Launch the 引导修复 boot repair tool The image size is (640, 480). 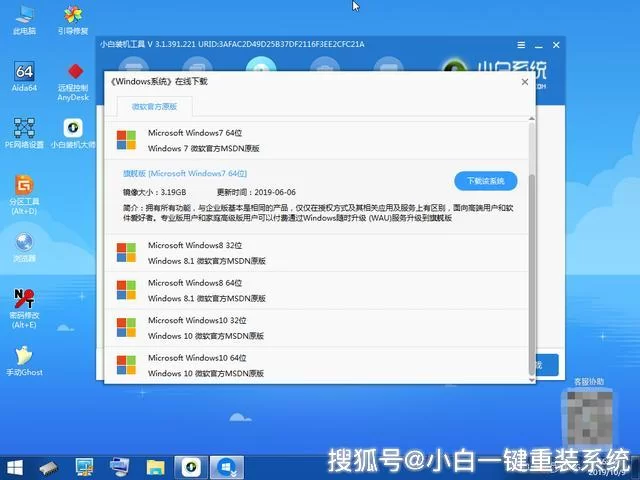click(73, 17)
